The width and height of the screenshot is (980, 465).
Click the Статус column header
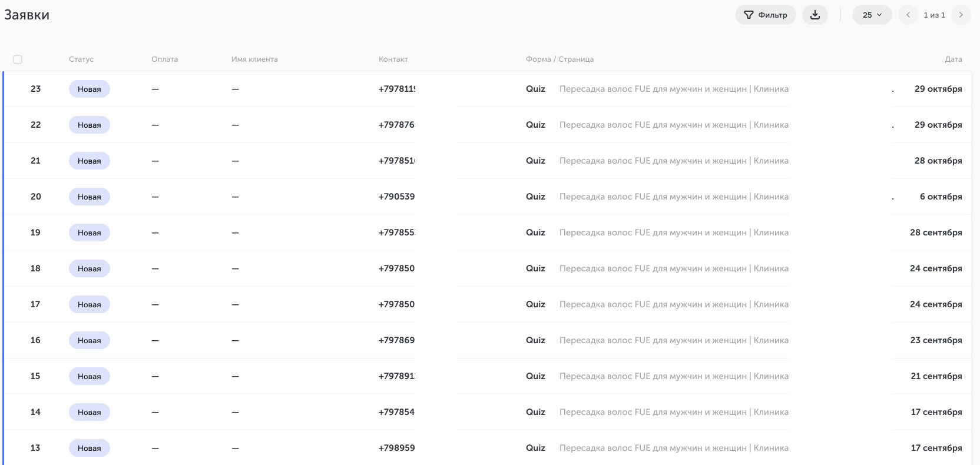(x=81, y=59)
